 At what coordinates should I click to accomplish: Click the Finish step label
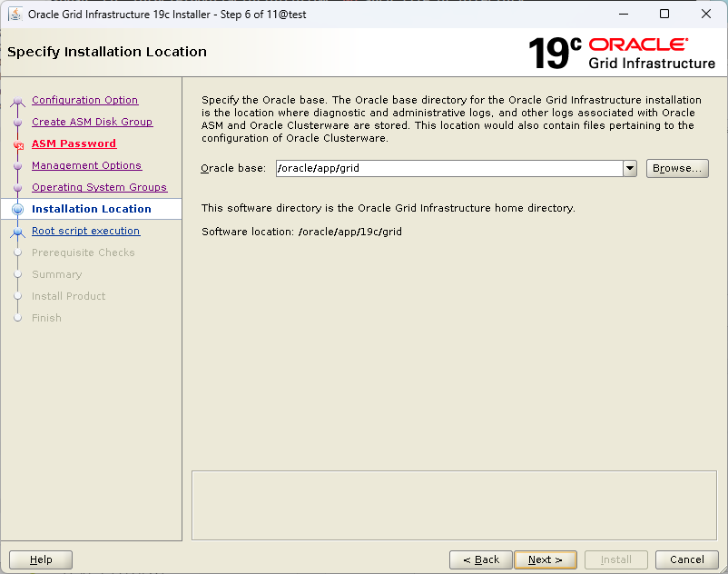click(46, 318)
